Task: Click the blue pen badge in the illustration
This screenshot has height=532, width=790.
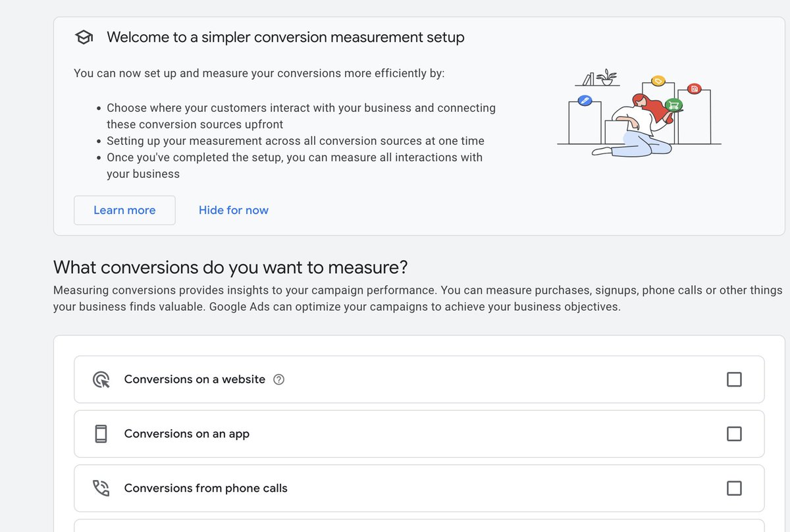Action: (x=585, y=100)
